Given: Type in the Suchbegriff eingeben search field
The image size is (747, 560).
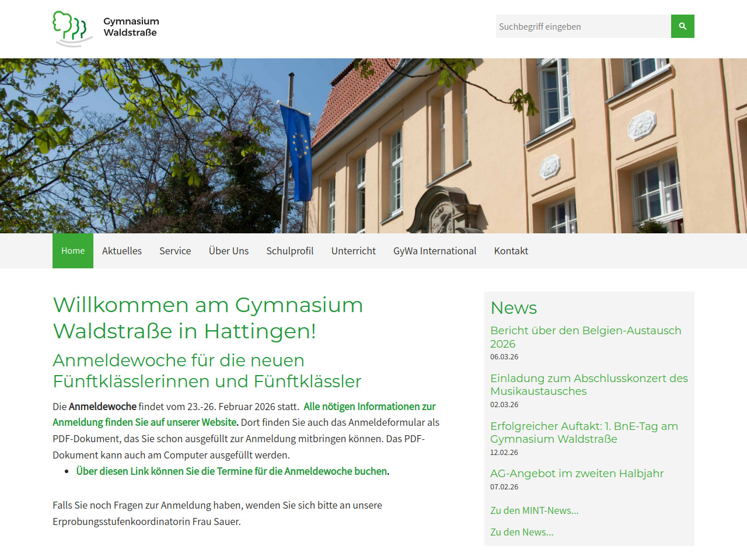Looking at the screenshot, I should [x=582, y=26].
